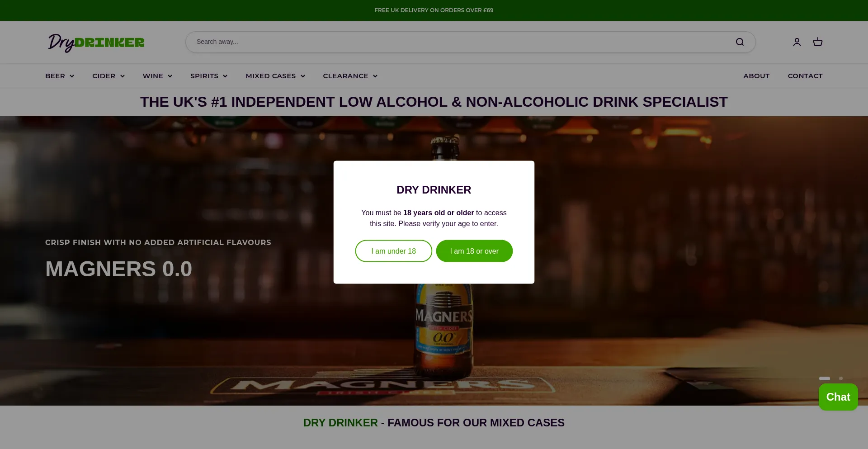Click the UK's #1 specialist headline
Image resolution: width=868 pixels, height=449 pixels.
pos(434,102)
